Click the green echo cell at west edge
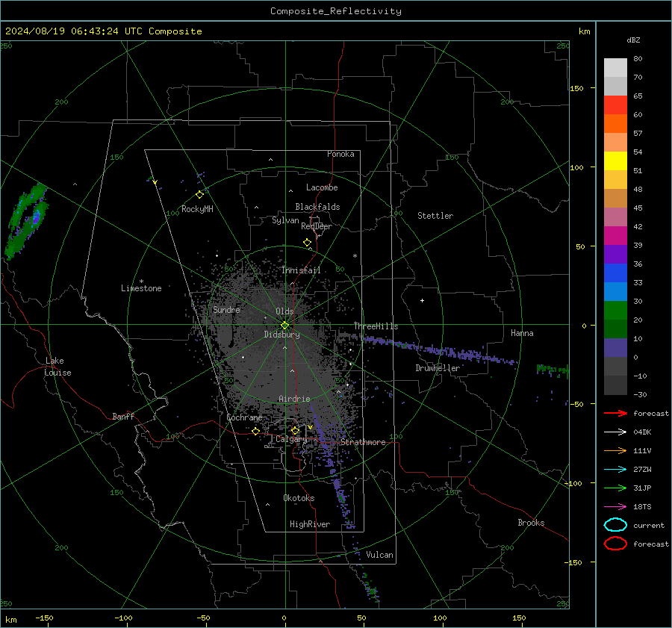The image size is (672, 628). point(27,221)
